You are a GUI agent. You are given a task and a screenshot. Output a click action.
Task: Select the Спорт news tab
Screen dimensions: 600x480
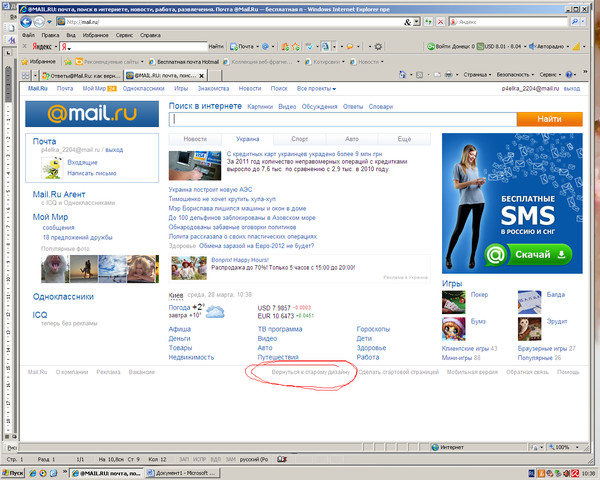300,139
